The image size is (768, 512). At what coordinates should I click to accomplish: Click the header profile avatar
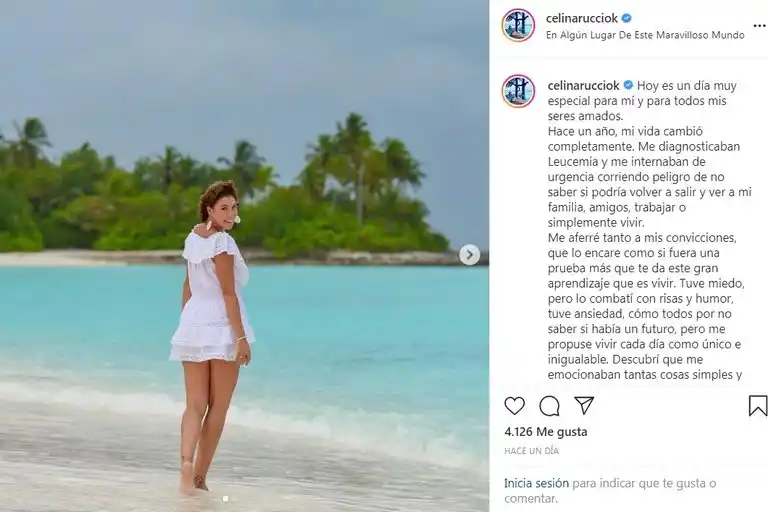(x=518, y=25)
